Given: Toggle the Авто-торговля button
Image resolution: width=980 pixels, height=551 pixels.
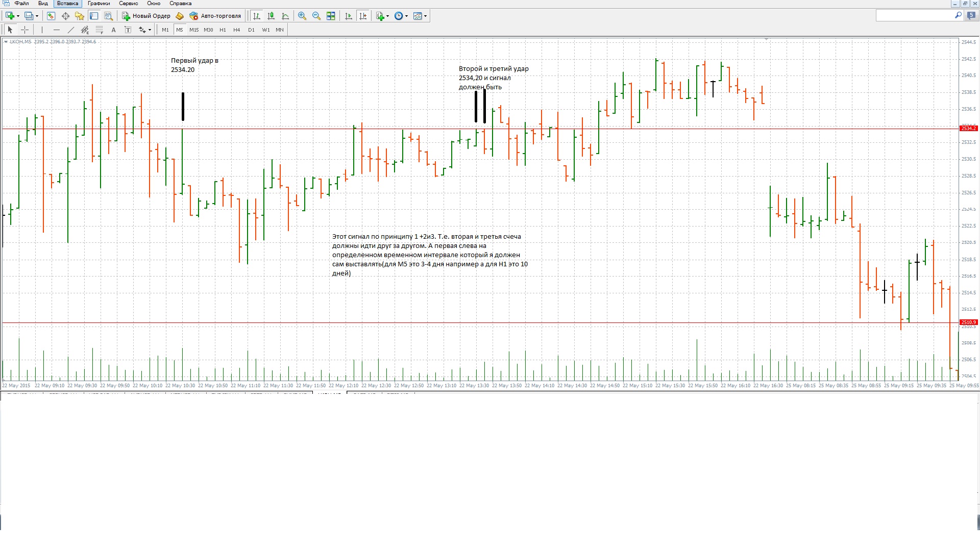Looking at the screenshot, I should 215,16.
